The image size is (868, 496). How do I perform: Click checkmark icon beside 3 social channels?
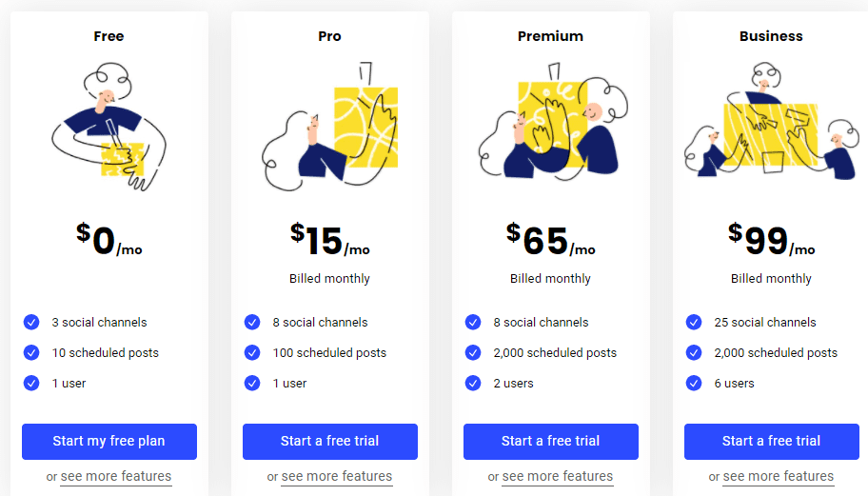tap(31, 322)
